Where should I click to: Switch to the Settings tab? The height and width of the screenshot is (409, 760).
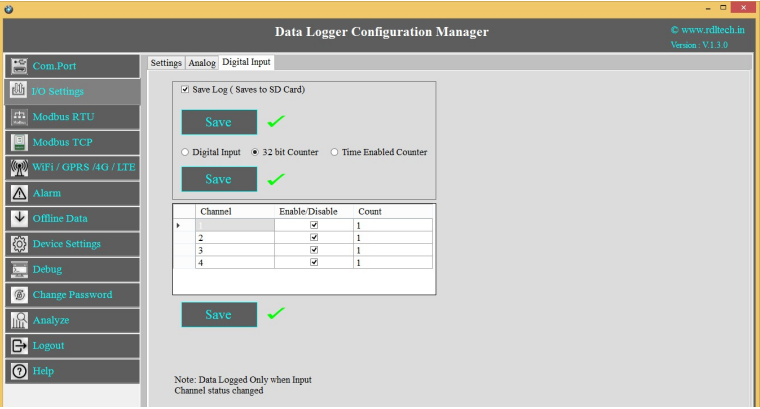(166, 63)
